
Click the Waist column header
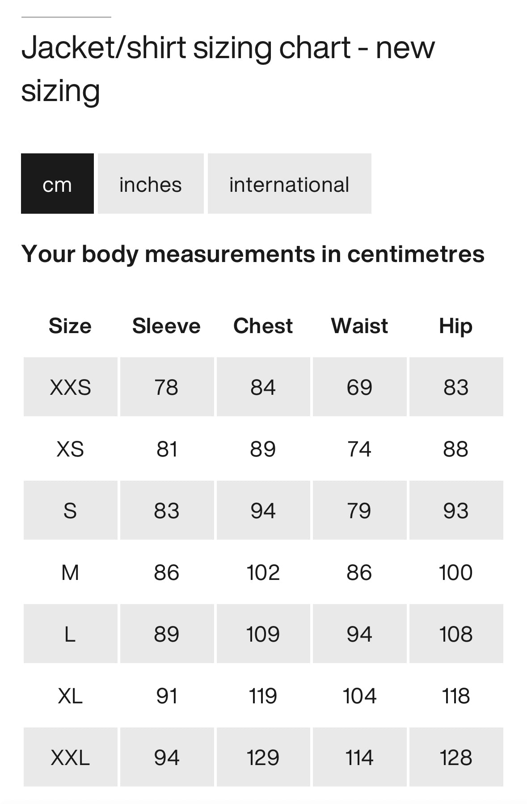(x=359, y=326)
